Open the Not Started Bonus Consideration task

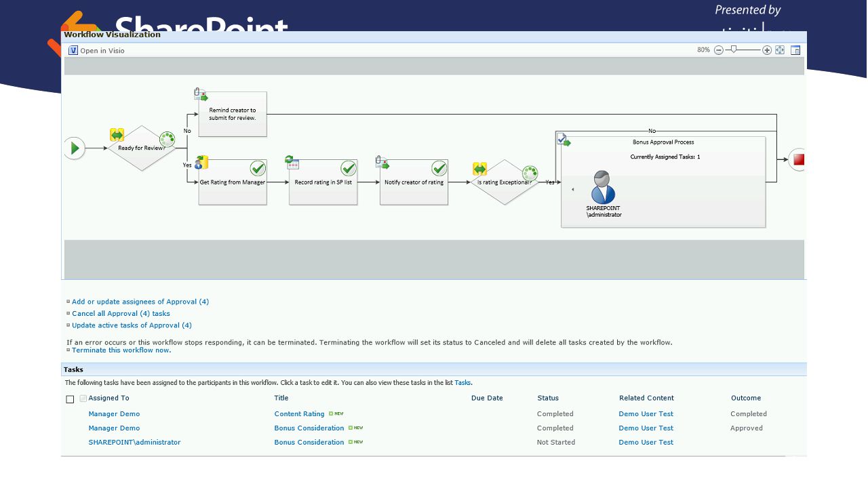coord(309,443)
